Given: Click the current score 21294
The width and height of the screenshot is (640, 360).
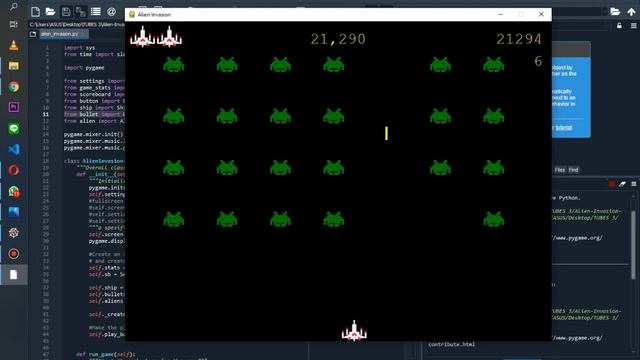Looking at the screenshot, I should click(519, 39).
